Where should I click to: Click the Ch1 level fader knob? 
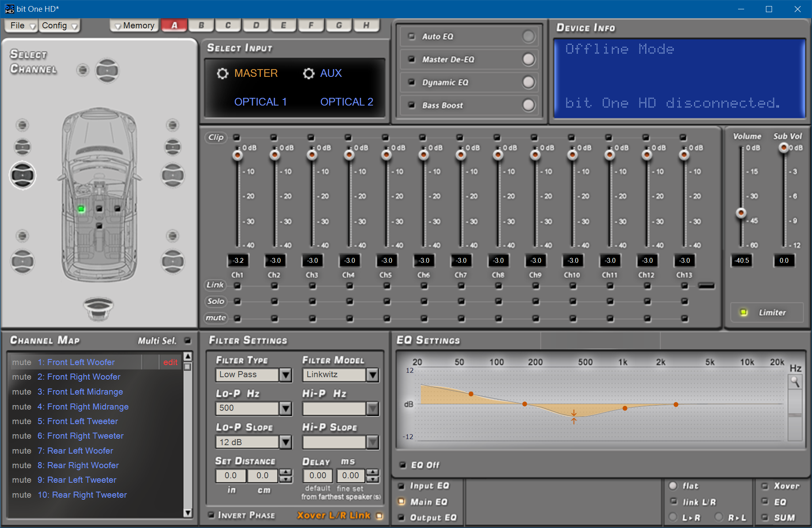coord(237,155)
